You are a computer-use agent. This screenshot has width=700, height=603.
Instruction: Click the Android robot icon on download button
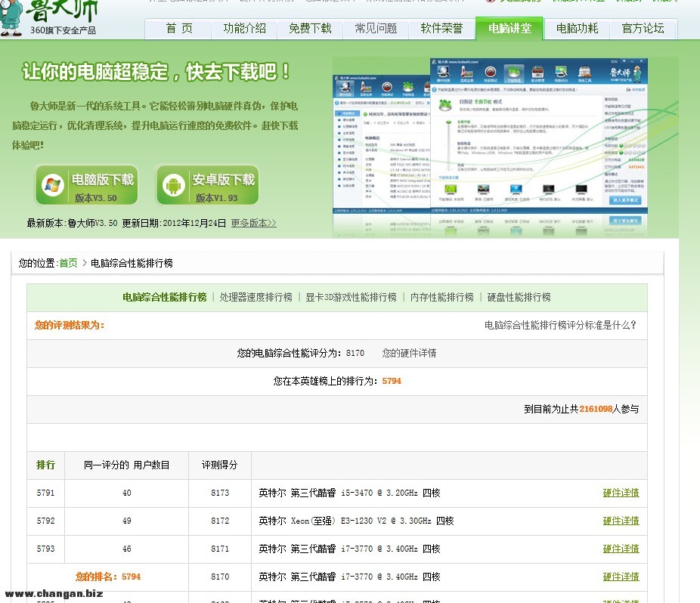(173, 185)
